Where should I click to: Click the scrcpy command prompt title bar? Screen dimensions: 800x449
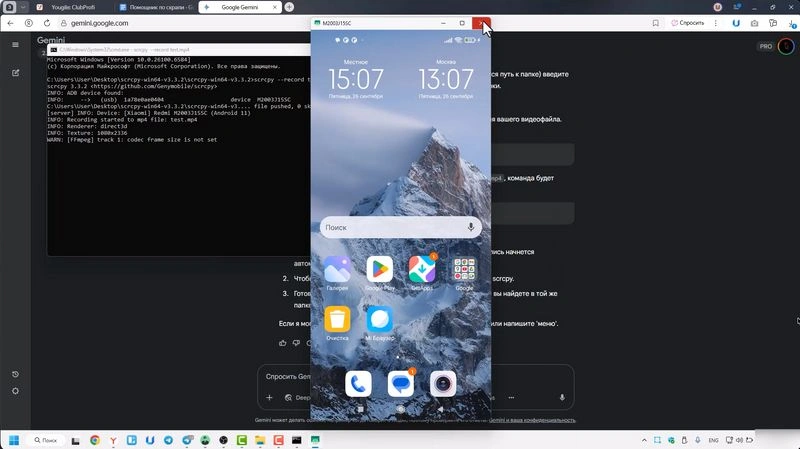tap(179, 49)
